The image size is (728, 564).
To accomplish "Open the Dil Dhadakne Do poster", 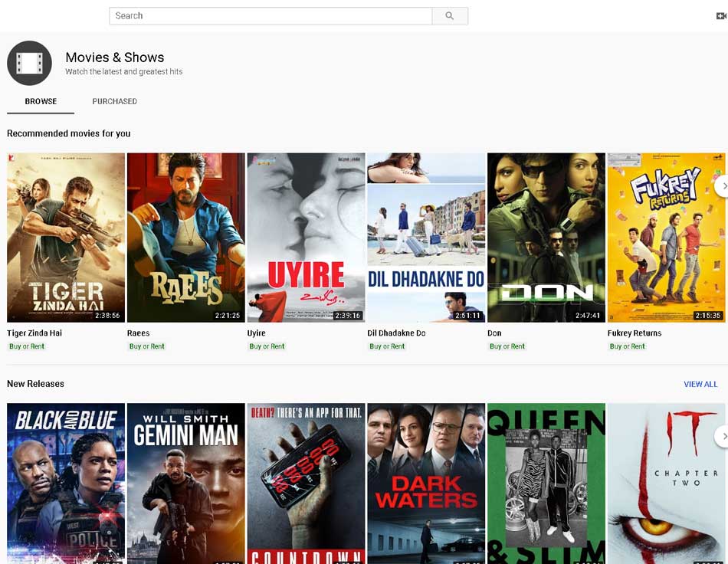I will click(426, 238).
